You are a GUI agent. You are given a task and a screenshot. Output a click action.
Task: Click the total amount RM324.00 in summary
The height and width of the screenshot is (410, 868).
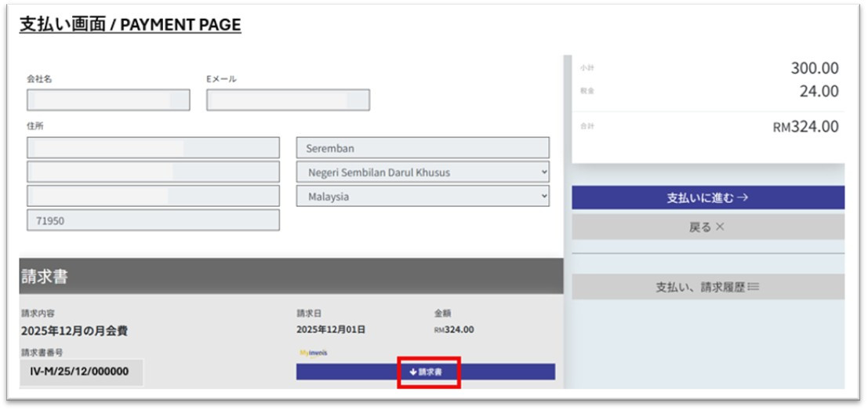[805, 127]
